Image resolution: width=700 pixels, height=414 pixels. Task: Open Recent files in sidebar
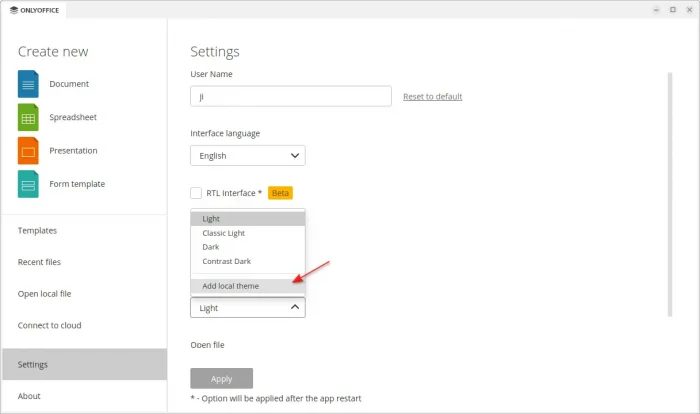click(x=39, y=262)
